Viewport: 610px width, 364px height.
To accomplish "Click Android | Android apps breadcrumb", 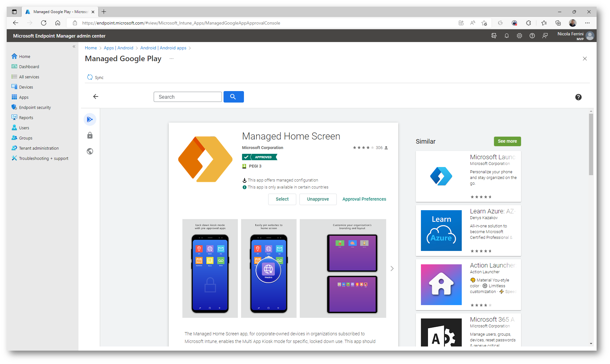I will click(163, 48).
